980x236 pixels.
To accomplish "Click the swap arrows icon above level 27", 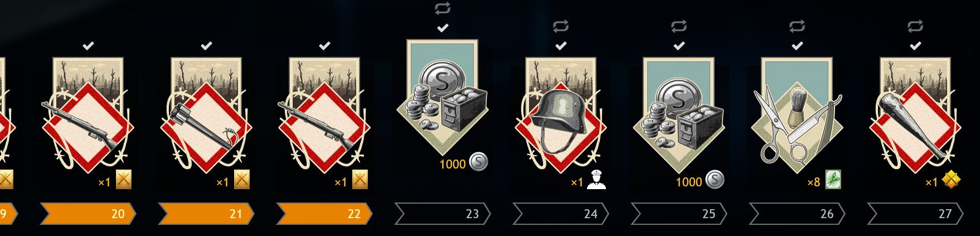I will click(x=915, y=26).
